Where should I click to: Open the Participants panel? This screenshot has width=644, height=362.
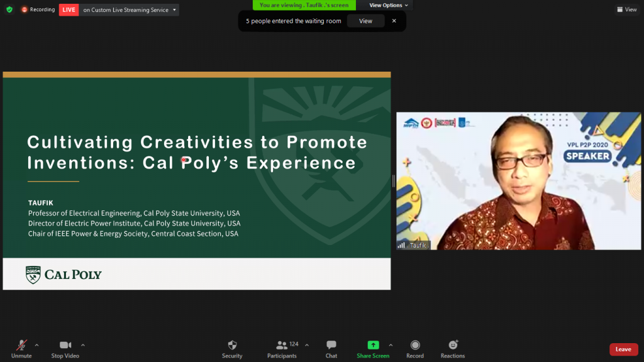click(x=282, y=348)
